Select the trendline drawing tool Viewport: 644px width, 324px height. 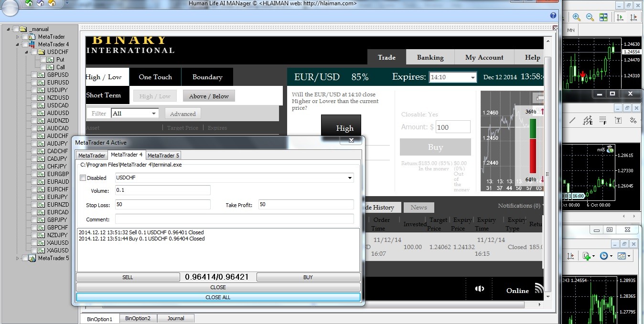572,120
